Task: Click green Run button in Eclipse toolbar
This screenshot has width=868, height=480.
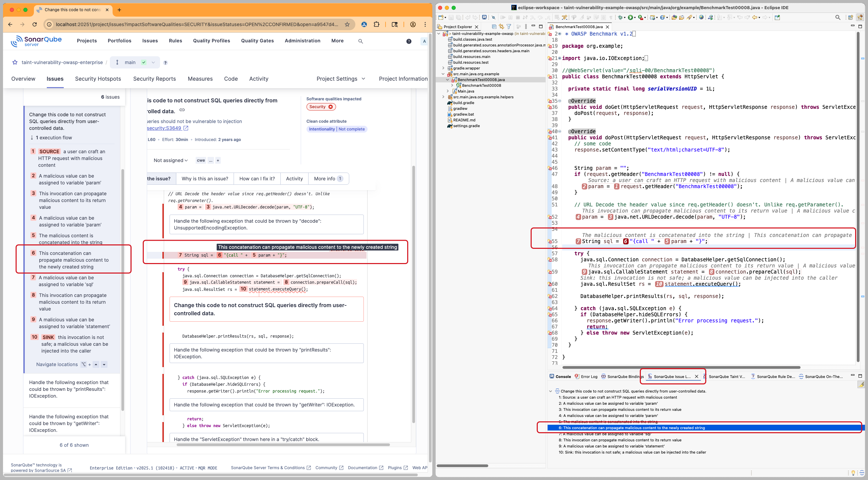Action: click(630, 17)
